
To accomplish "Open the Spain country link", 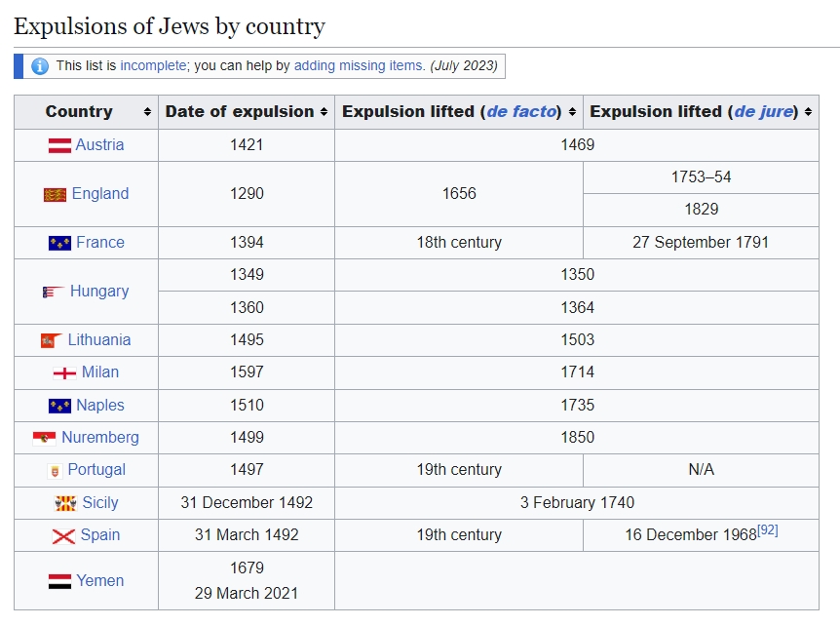I will pyautogui.click(x=100, y=535).
